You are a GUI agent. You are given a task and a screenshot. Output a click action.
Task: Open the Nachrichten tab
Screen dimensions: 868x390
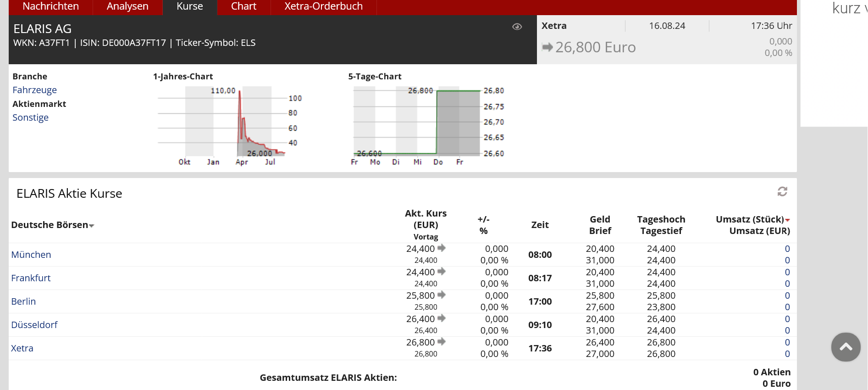tap(50, 6)
